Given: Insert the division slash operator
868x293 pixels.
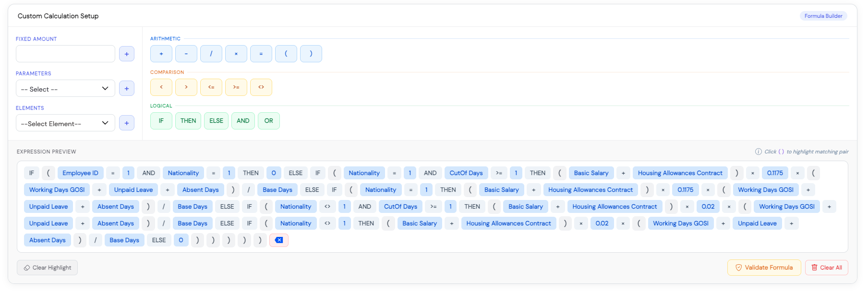Looking at the screenshot, I should point(211,54).
